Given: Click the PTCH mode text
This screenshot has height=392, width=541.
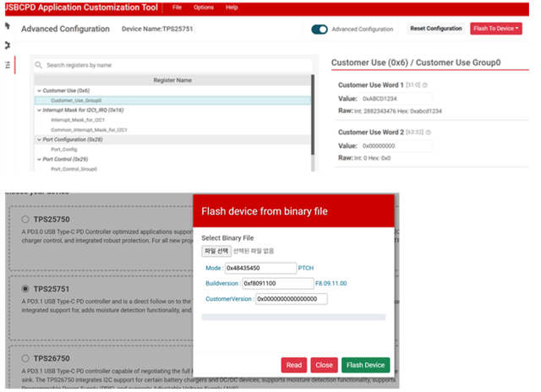Looking at the screenshot, I should tap(306, 268).
